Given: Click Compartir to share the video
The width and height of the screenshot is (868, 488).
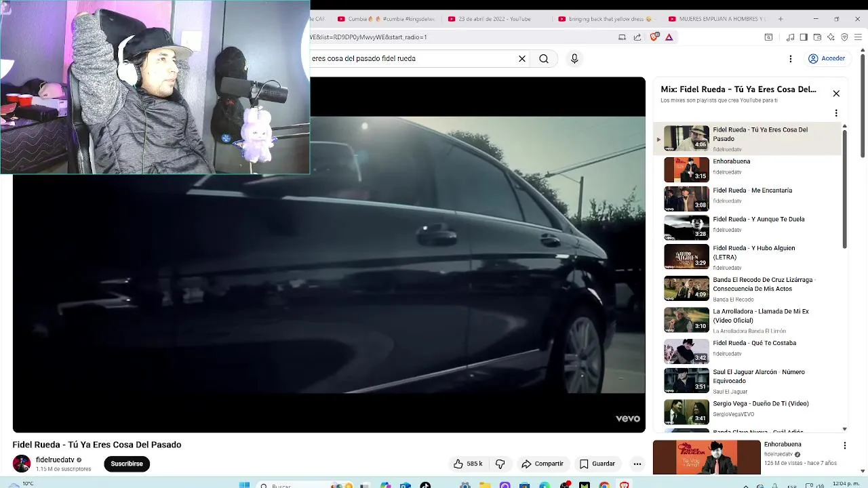Looking at the screenshot, I should (x=542, y=464).
